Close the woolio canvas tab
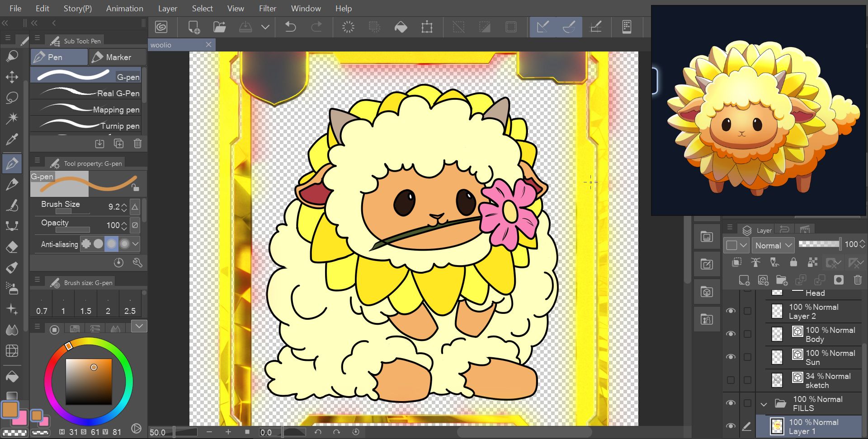This screenshot has height=439, width=868. coord(208,44)
